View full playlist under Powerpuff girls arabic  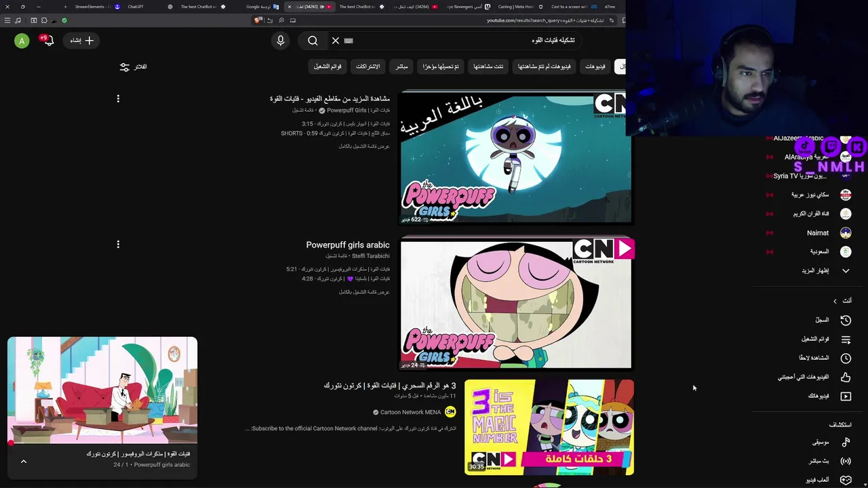pos(364,292)
